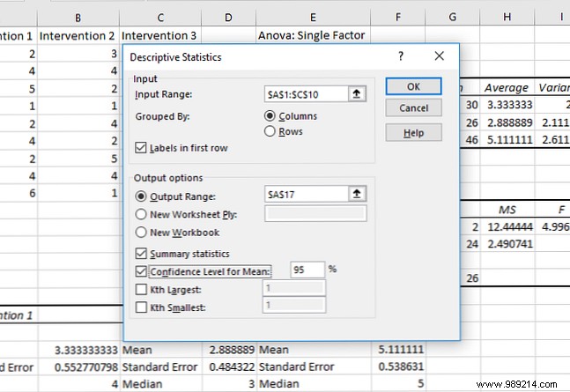
Task: Click the Median label in column C
Action: [160, 384]
